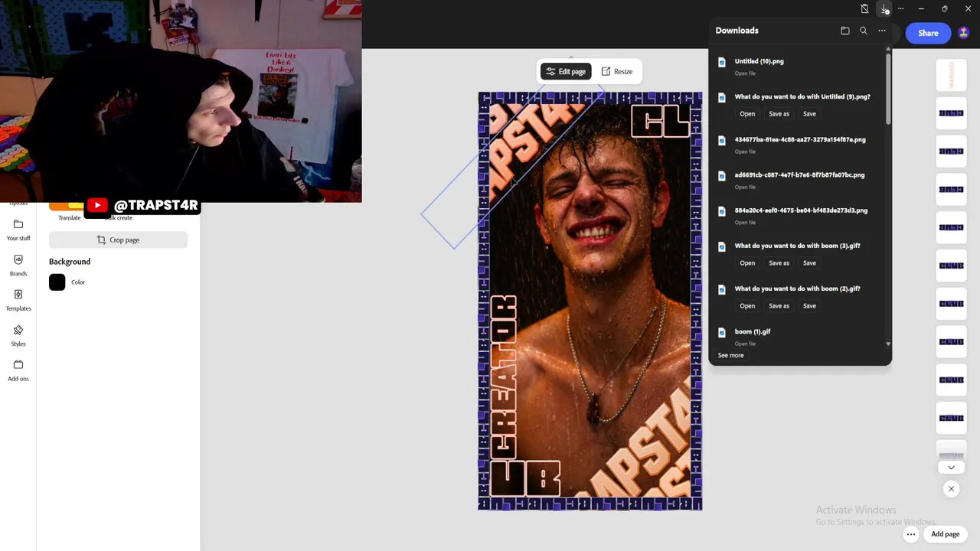
Task: Select the ad6691cb png download name
Action: 799,175
